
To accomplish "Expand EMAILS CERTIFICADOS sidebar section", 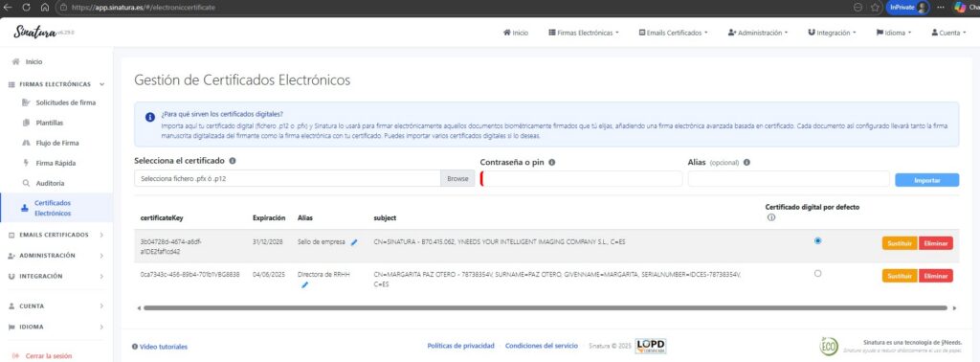I will pos(56,235).
